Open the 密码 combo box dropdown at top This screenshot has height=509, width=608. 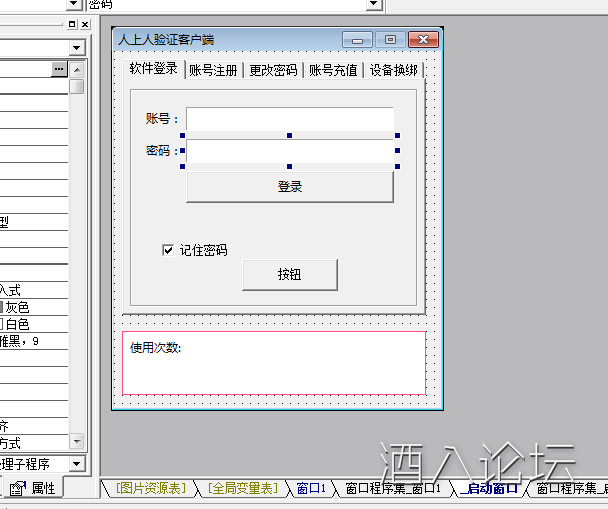tap(374, 5)
